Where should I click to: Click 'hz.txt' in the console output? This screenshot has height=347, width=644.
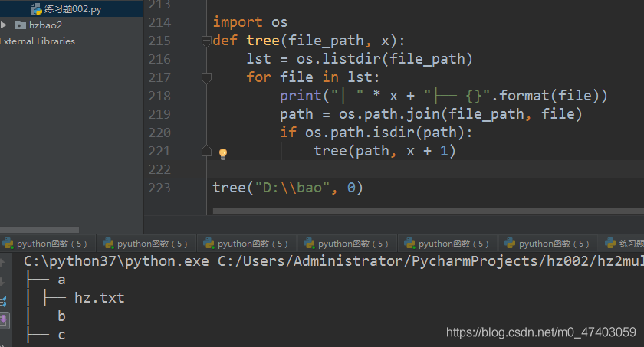(100, 298)
